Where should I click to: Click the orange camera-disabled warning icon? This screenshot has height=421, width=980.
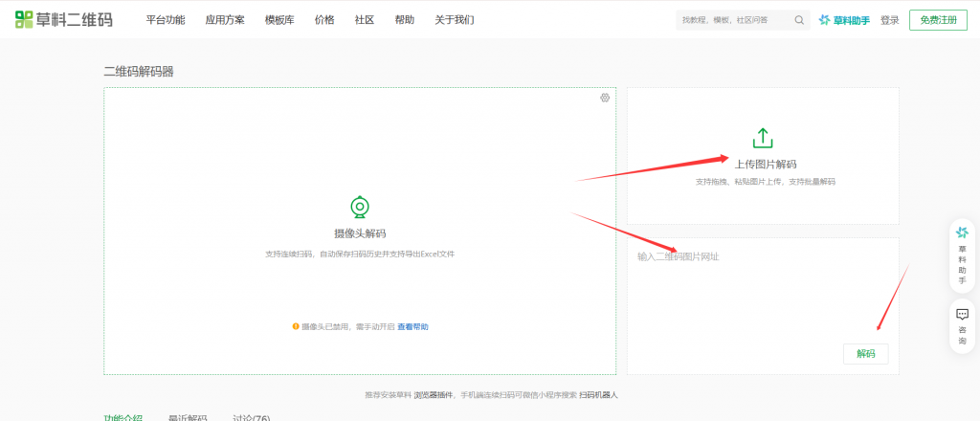click(x=296, y=326)
